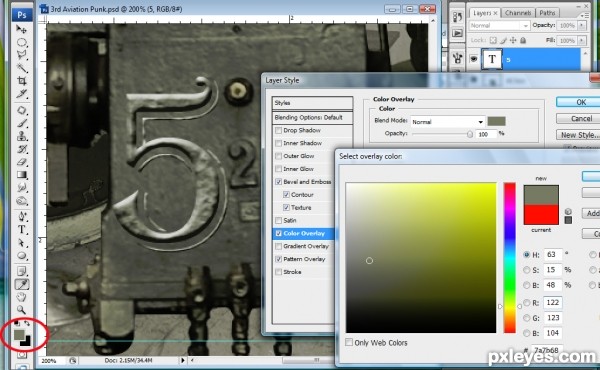Screen dimensions: 600x370
Task: Enable the Inner Shadow checkbox
Action: coord(279,143)
